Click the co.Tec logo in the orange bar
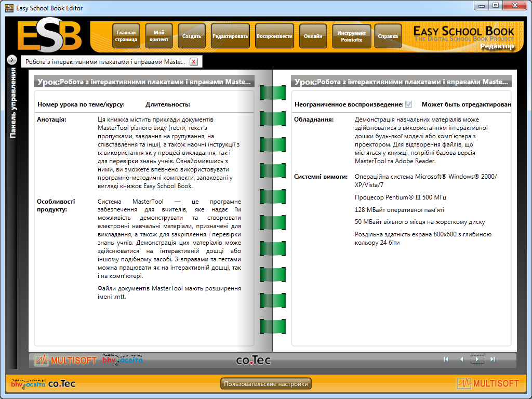Viewport: 532px width, 399px height. coord(62,384)
